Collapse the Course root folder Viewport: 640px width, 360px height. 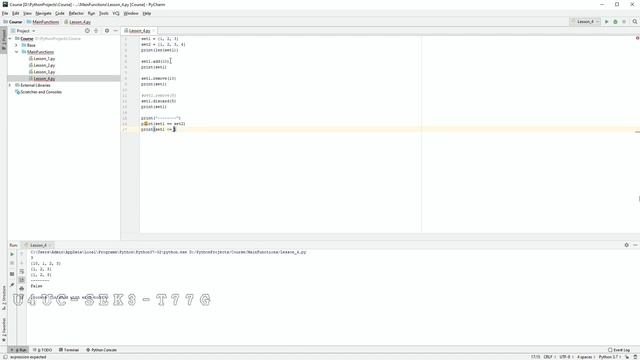10,38
